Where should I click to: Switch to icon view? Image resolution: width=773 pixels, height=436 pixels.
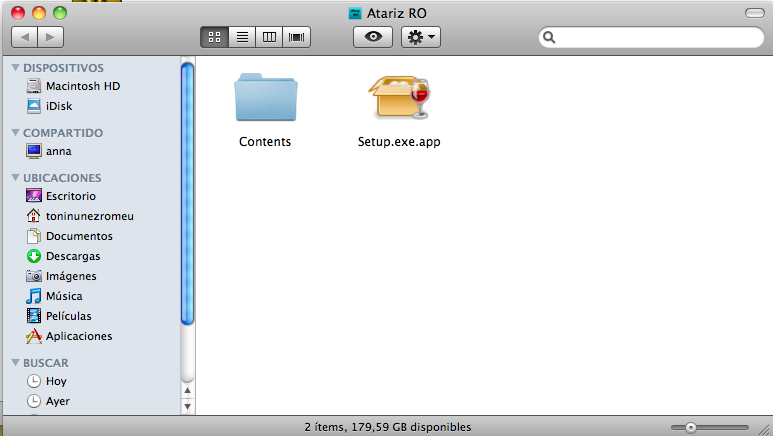pos(214,37)
